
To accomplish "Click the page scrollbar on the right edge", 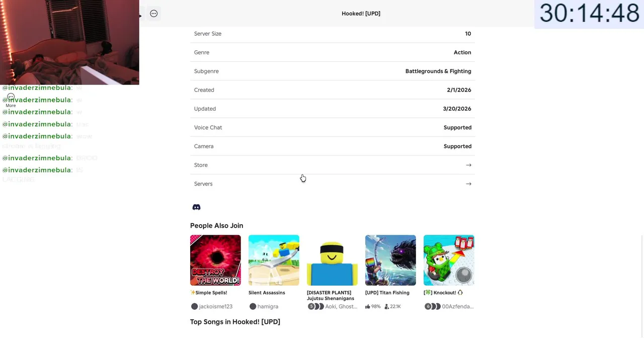I will 642,287.
